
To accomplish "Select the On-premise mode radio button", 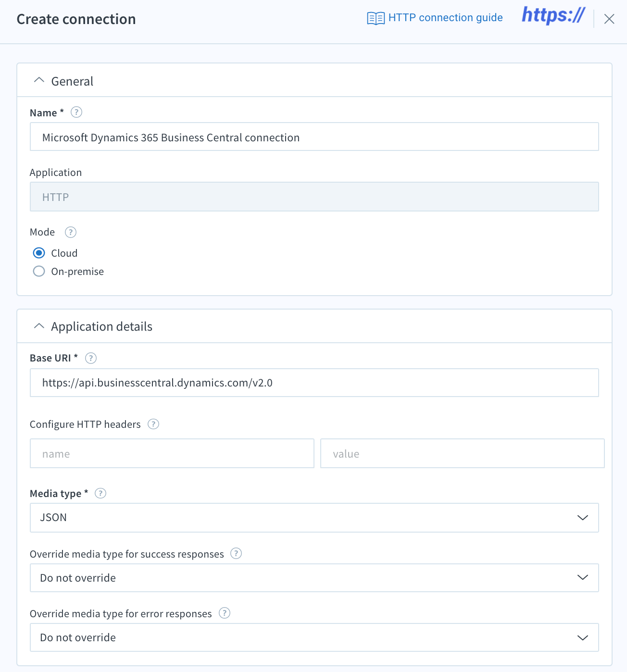I will pyautogui.click(x=39, y=271).
